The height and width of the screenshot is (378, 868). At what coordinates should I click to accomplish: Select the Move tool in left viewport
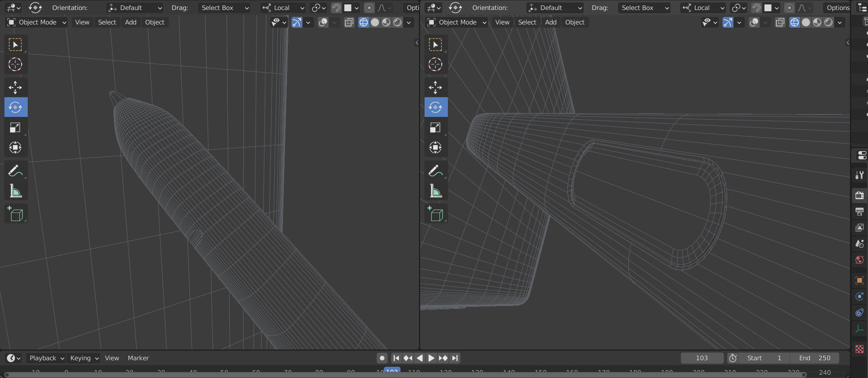15,87
